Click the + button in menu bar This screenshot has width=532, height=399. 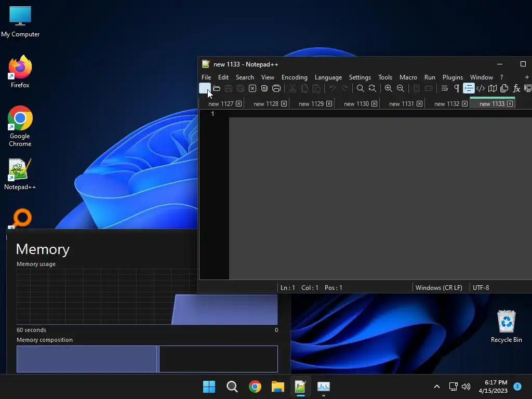click(527, 77)
